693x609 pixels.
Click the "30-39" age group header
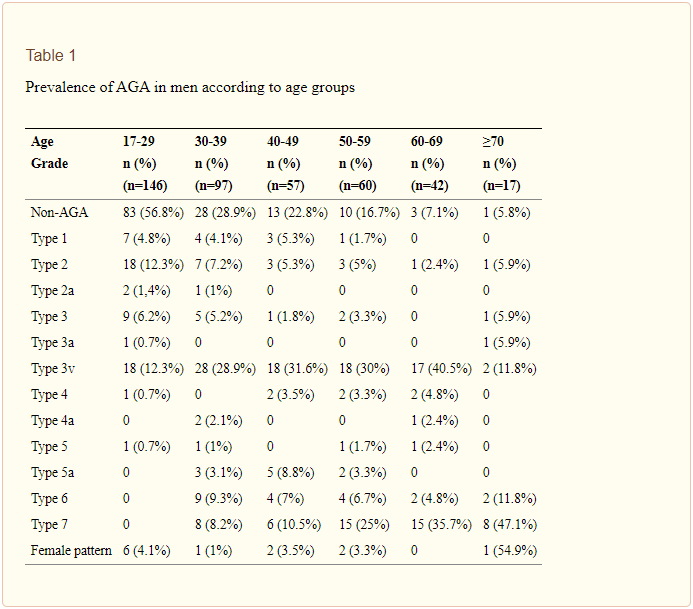[x=212, y=142]
